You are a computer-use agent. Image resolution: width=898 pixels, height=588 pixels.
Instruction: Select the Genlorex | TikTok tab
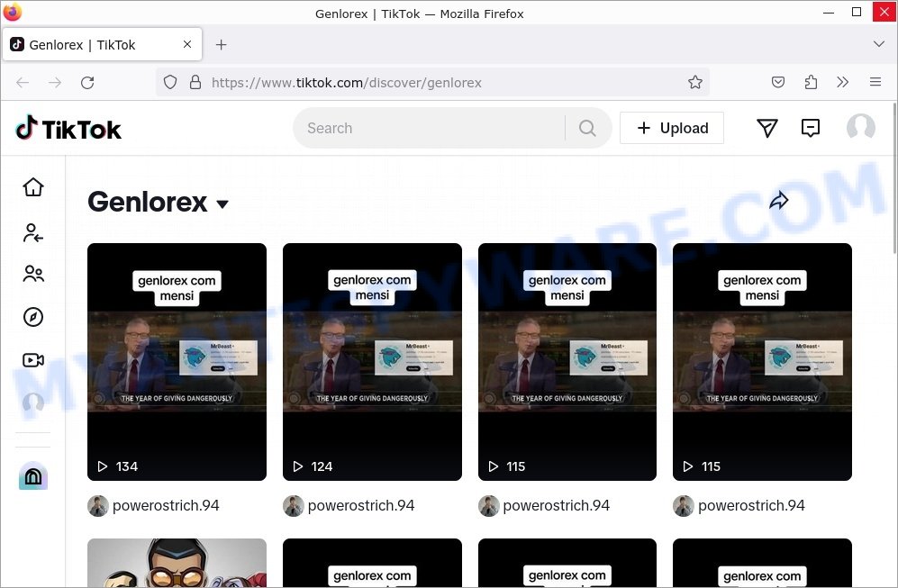coord(103,45)
